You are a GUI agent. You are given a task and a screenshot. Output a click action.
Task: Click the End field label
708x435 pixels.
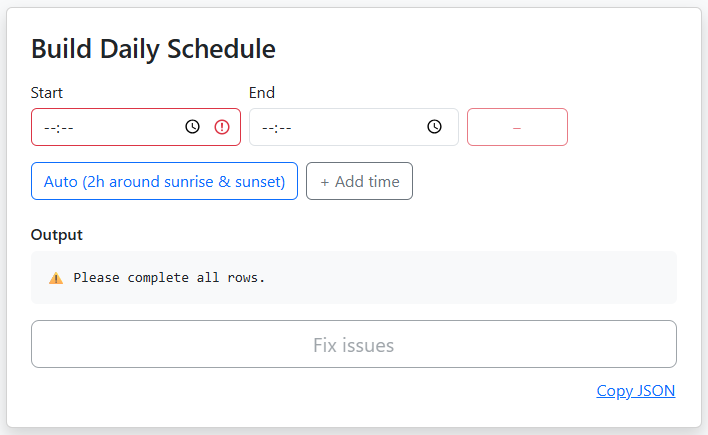point(262,93)
